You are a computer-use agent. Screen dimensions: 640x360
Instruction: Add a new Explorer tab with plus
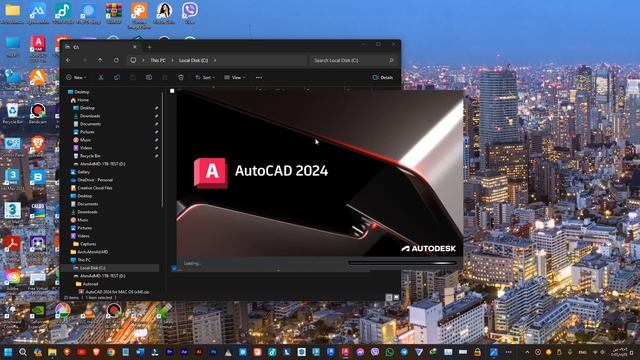pos(149,47)
